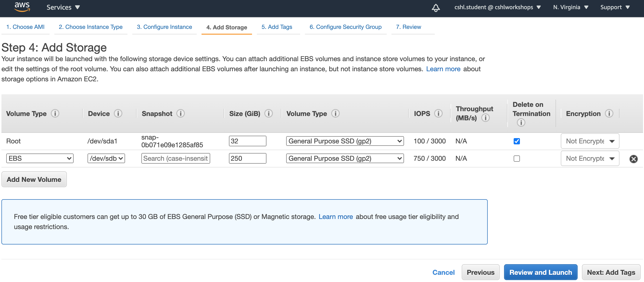This screenshot has width=644, height=282.
Task: Open the Device dropdown showing /dev/sdb
Action: [x=106, y=158]
